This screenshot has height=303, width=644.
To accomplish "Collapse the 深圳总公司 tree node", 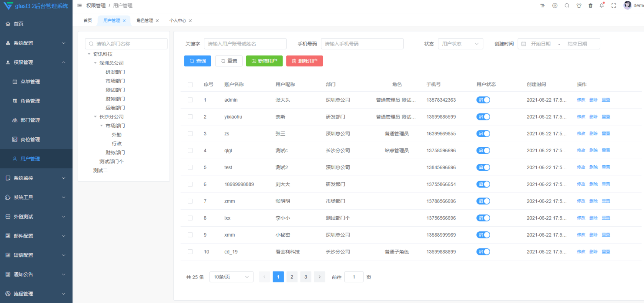I will pos(95,63).
